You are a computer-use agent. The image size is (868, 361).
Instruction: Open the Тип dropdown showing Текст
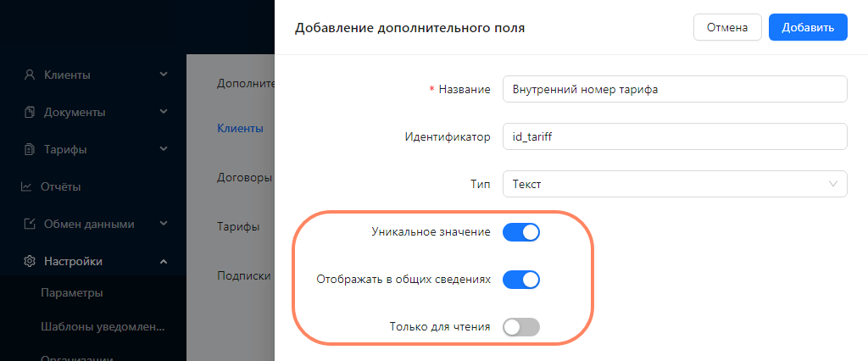(675, 184)
